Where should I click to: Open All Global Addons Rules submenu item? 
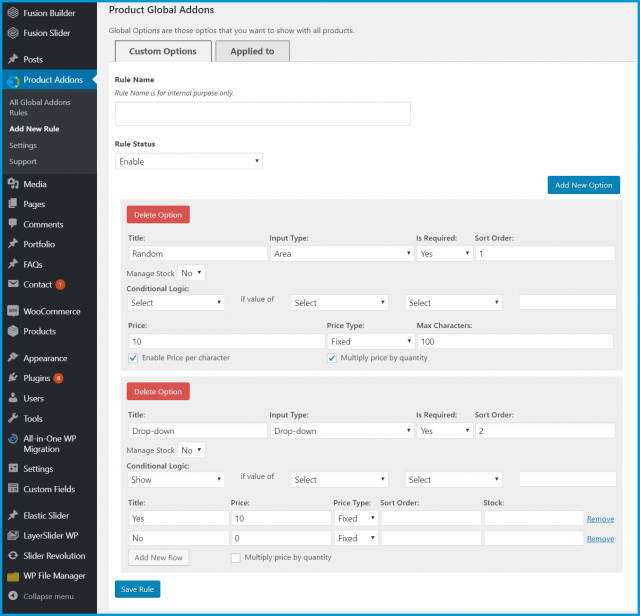pyautogui.click(x=40, y=107)
